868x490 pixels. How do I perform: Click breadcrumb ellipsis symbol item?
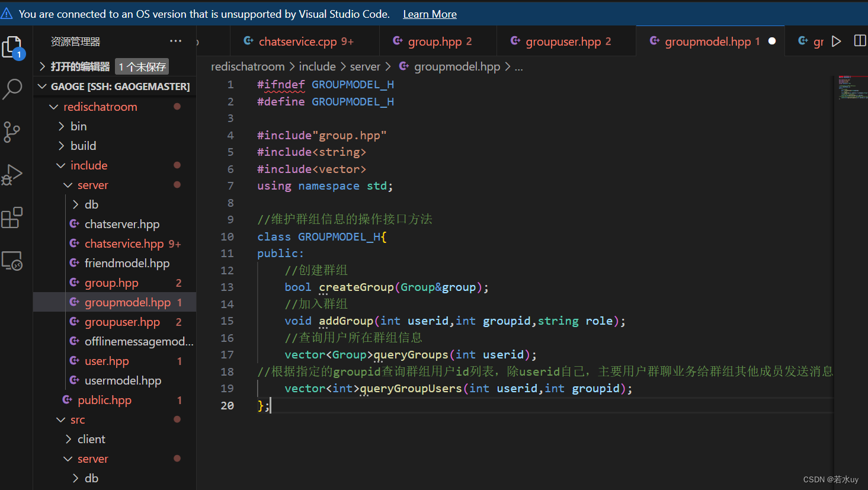click(518, 66)
